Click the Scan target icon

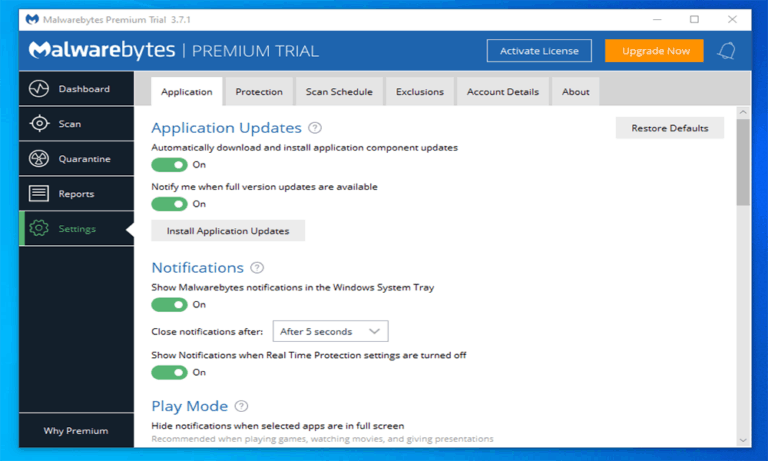tap(39, 123)
